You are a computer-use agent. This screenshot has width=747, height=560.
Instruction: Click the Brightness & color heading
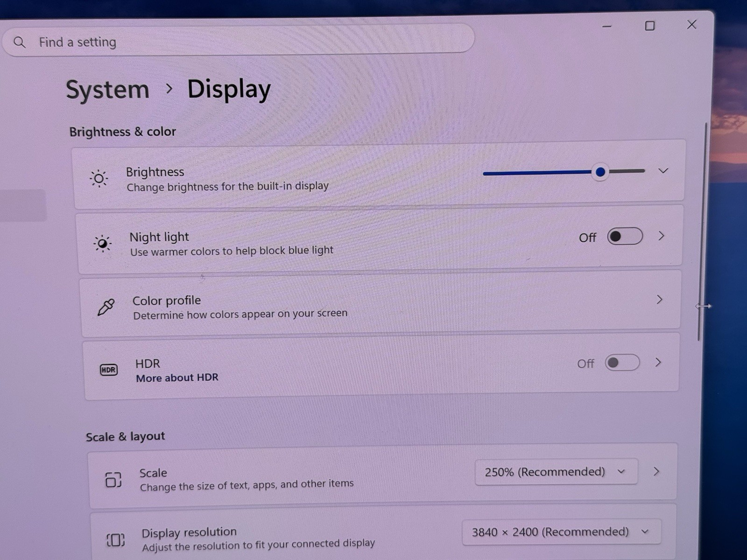coord(123,132)
